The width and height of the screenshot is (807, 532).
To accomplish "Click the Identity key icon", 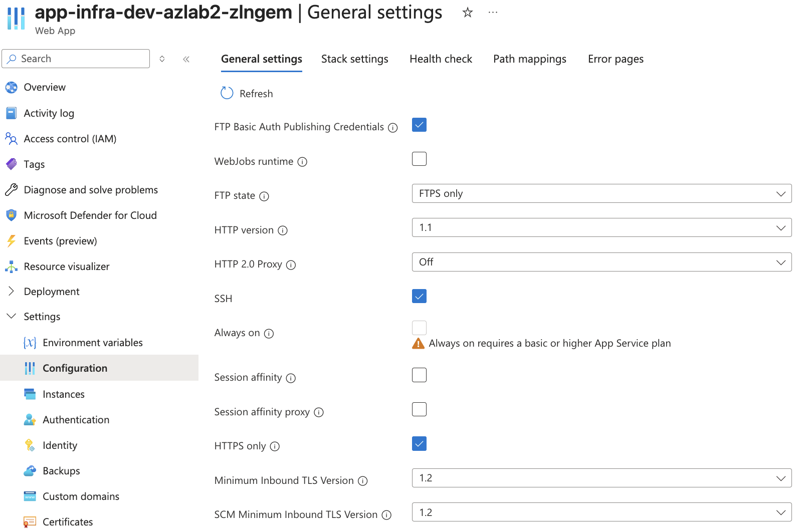I will tap(30, 445).
